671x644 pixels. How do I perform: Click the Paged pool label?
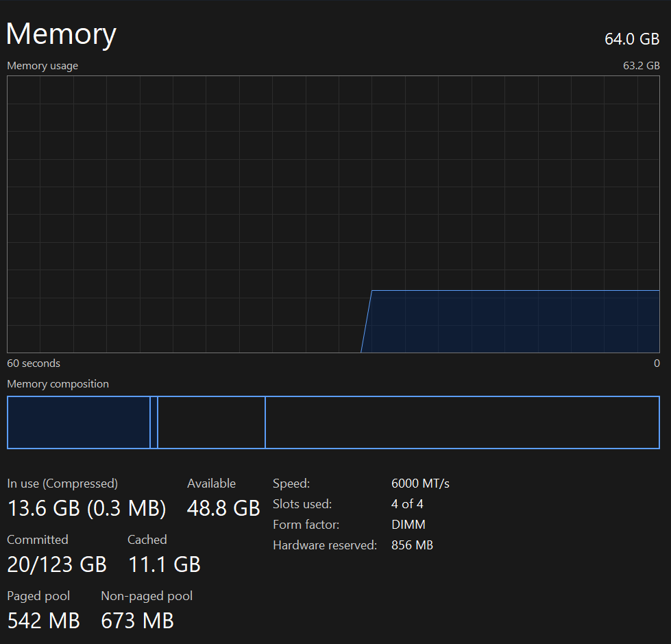coord(38,596)
